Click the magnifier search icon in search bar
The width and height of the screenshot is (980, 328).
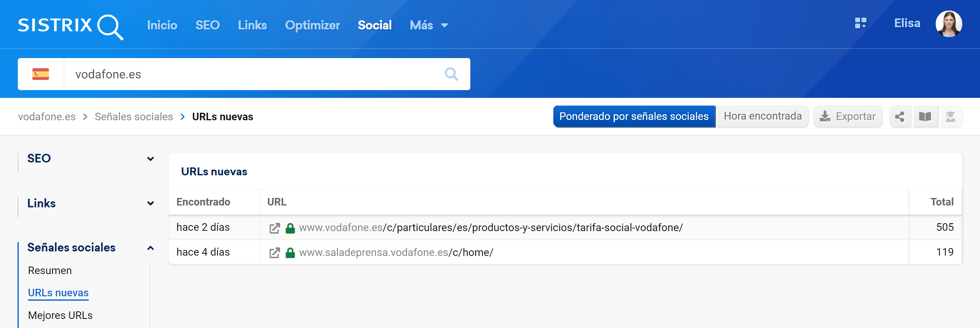click(x=451, y=74)
